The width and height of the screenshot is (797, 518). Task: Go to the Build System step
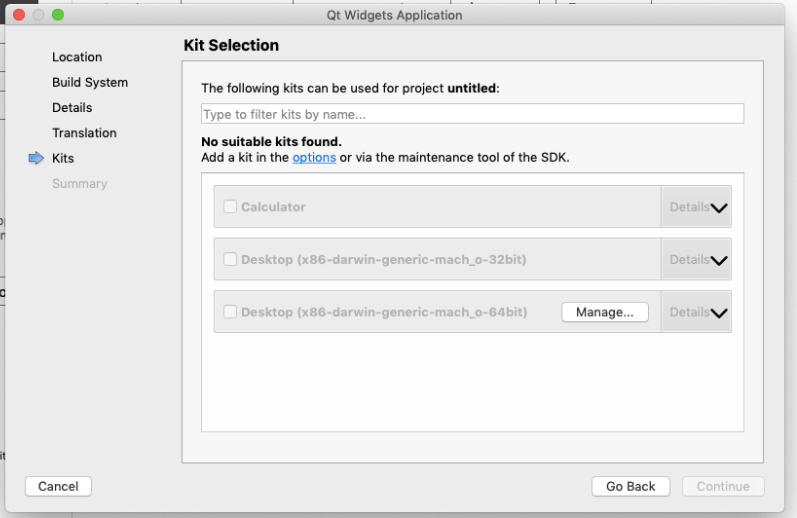coord(89,82)
